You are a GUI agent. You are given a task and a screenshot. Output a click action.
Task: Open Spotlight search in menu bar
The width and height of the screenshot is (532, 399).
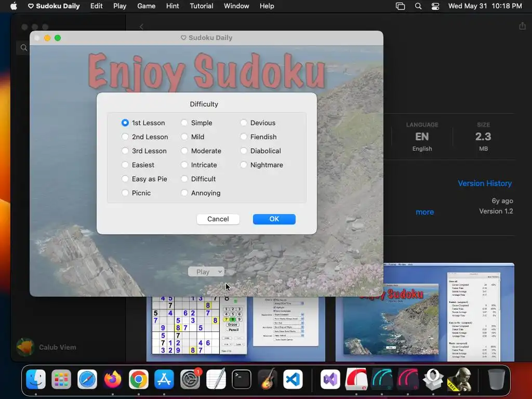pyautogui.click(x=418, y=6)
